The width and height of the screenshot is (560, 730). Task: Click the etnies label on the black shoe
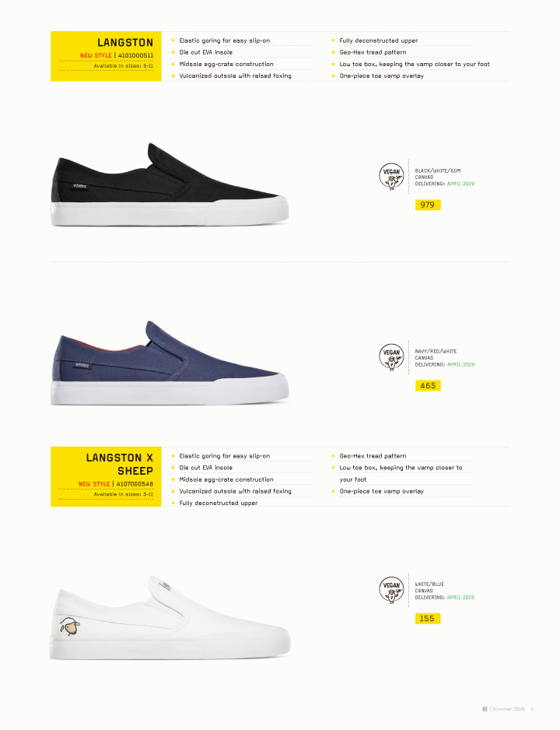coord(79,186)
